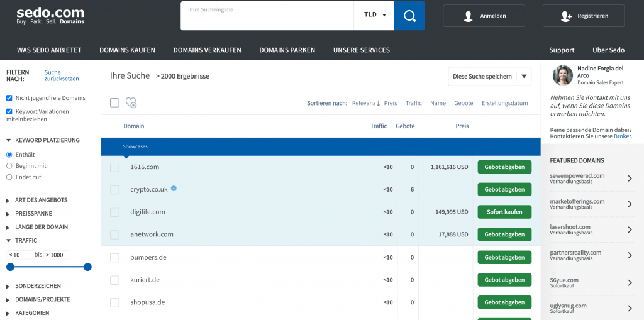The image size is (644, 320).
Task: Uncheck Nicht jugendfreie Domains checkbox
Action: (x=9, y=98)
